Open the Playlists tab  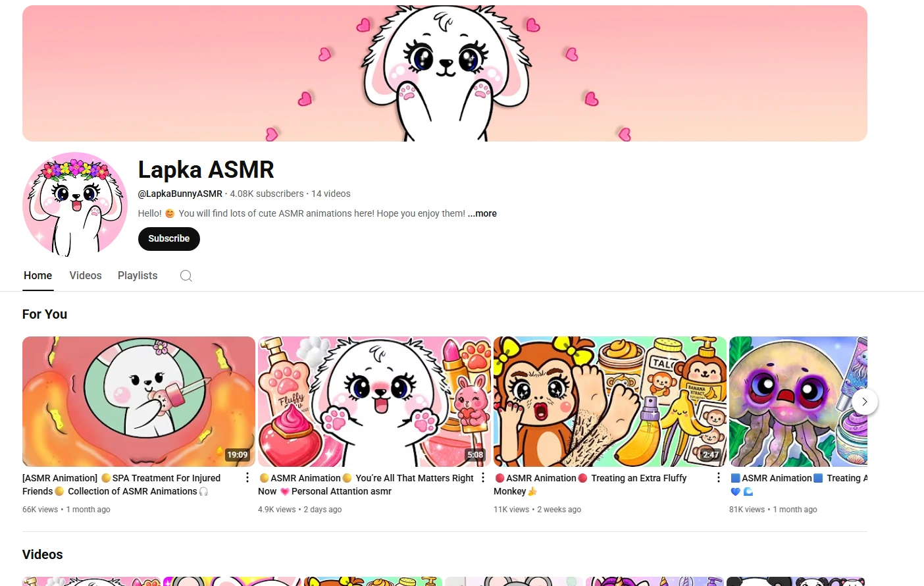point(137,275)
